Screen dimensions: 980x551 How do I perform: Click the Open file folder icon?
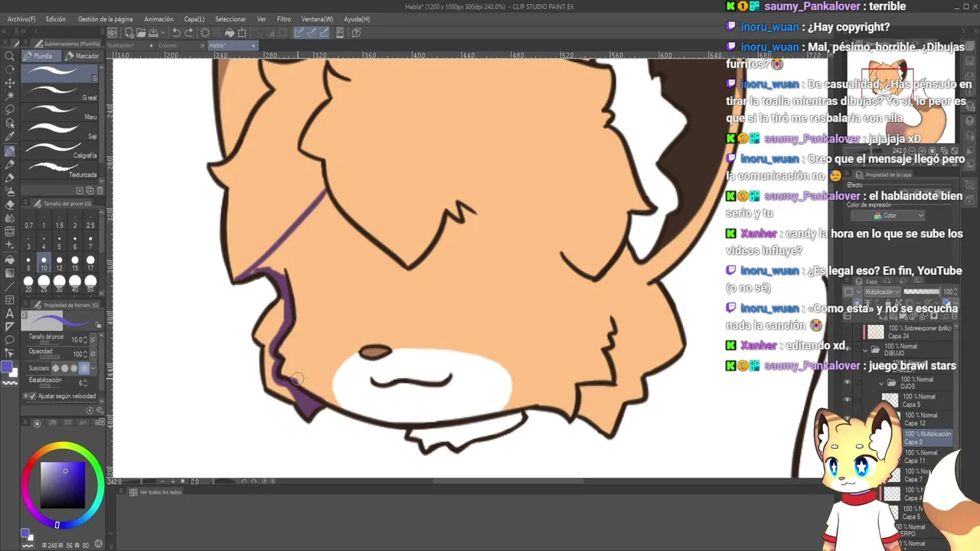pyautogui.click(x=141, y=33)
